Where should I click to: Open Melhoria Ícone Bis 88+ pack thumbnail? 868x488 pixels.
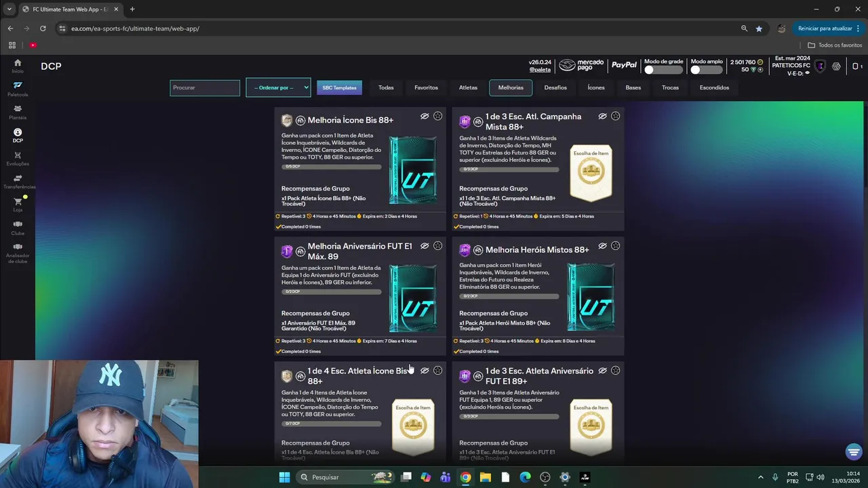pyautogui.click(x=413, y=169)
